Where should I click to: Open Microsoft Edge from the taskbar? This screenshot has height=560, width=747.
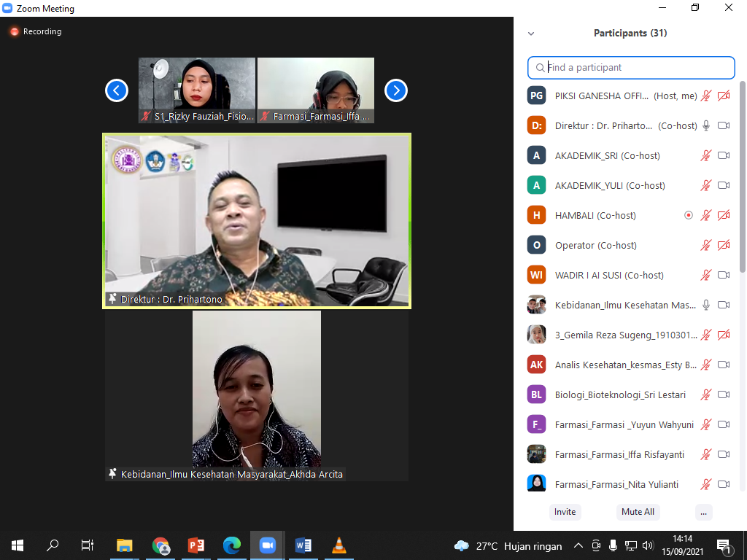tap(232, 545)
